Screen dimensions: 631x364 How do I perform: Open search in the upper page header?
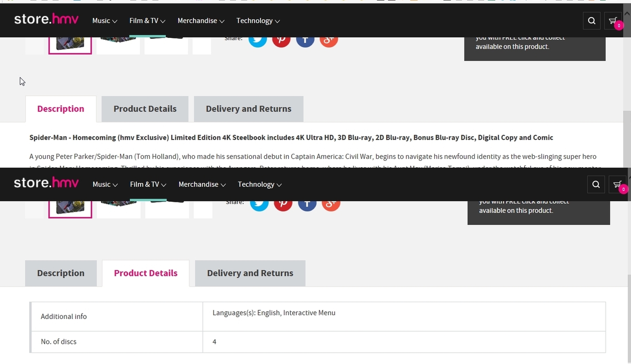tap(592, 21)
